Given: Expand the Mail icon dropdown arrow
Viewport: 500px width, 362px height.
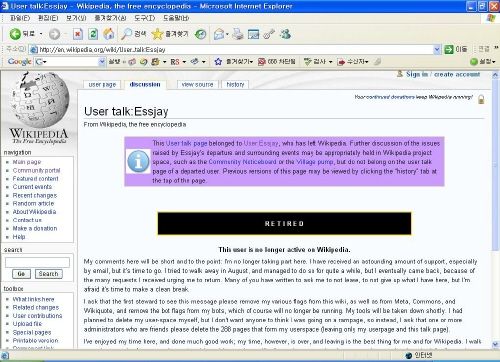Looking at the screenshot, I should click(x=227, y=34).
